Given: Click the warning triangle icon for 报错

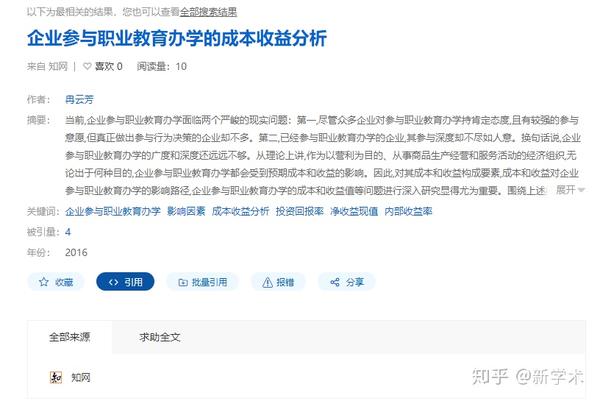Looking at the screenshot, I should (x=267, y=282).
